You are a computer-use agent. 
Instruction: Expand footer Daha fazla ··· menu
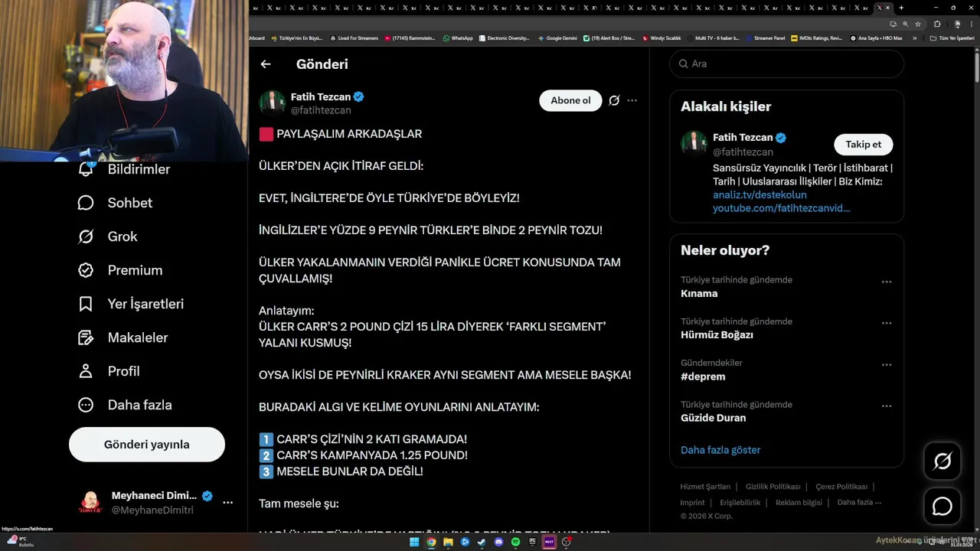[859, 503]
